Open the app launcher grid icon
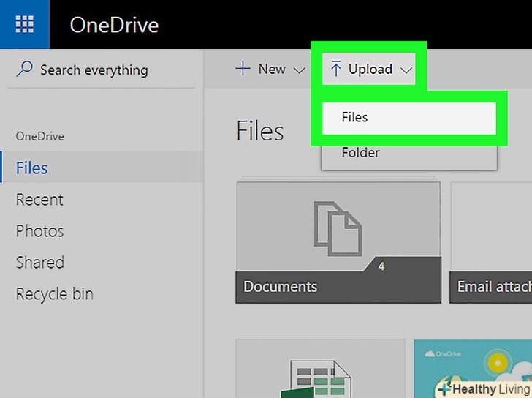 (24, 24)
